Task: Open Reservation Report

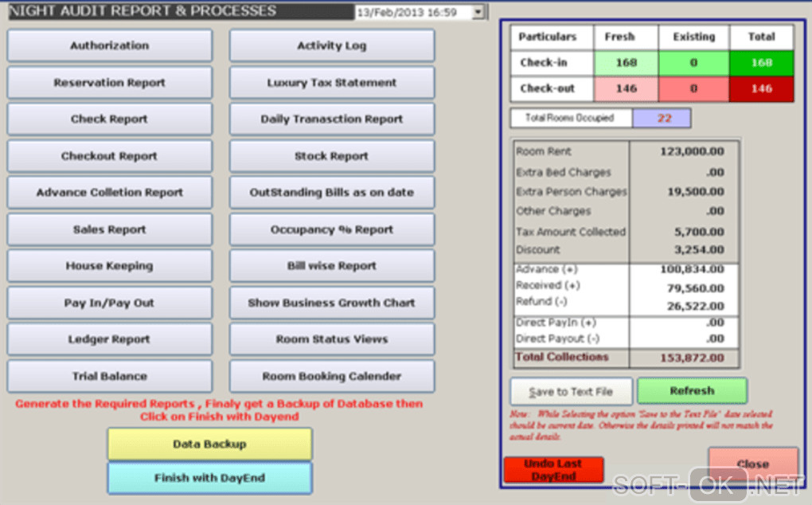Action: click(110, 83)
